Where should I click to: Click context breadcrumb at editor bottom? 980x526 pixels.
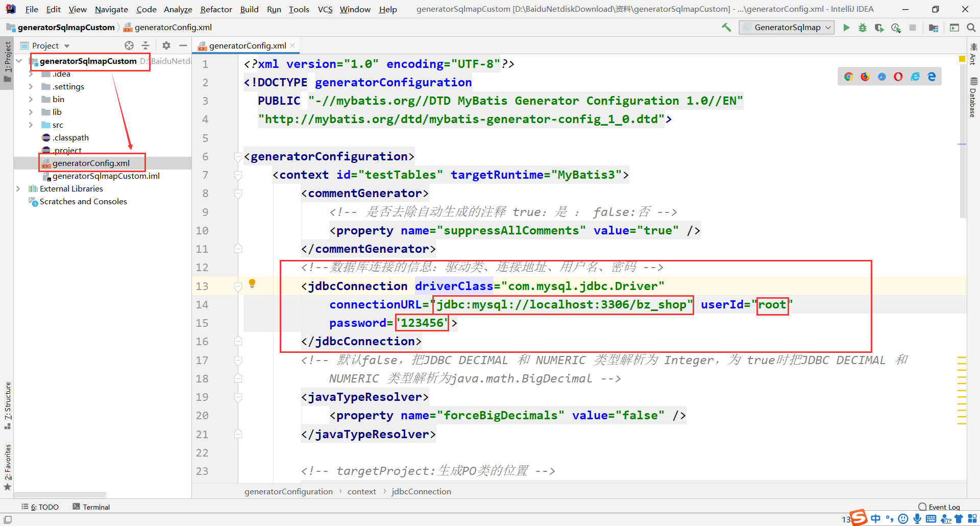(362, 491)
